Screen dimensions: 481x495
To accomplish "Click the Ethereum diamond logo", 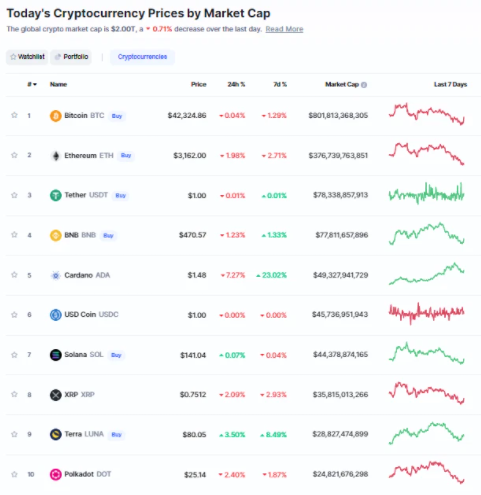I will [x=56, y=156].
